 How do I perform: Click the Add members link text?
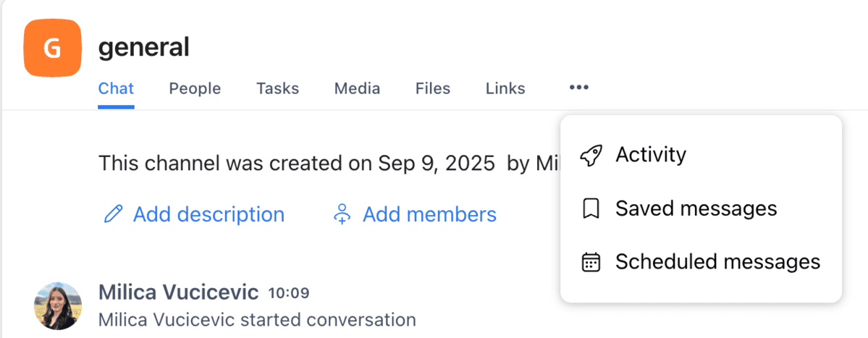point(429,214)
